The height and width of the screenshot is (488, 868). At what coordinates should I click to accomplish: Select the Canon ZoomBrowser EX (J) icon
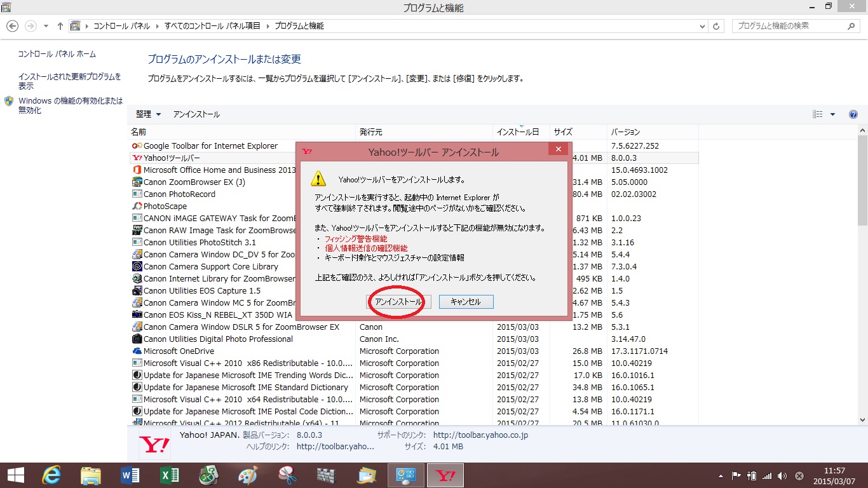point(137,182)
